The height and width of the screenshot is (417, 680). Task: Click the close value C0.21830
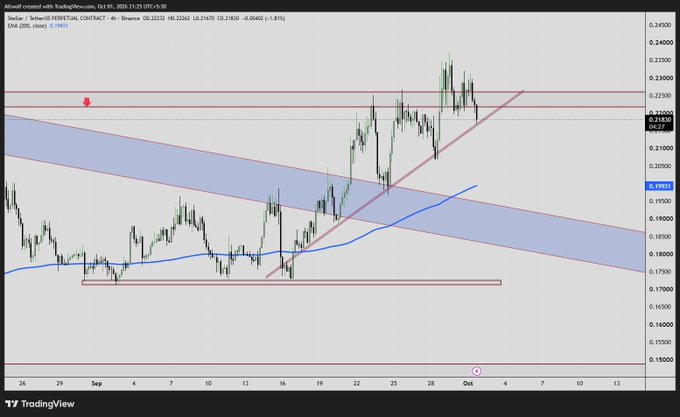(228, 18)
